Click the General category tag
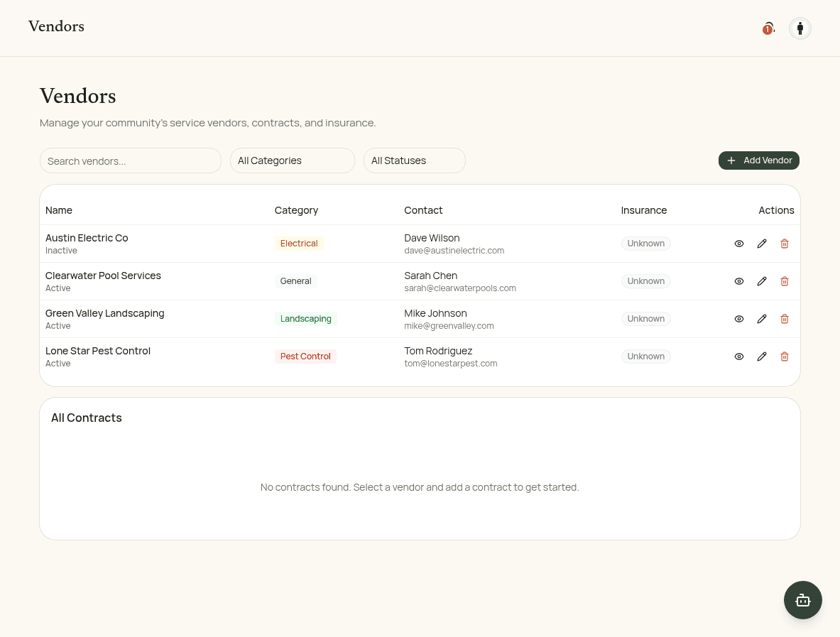This screenshot has height=637, width=840. coord(295,281)
